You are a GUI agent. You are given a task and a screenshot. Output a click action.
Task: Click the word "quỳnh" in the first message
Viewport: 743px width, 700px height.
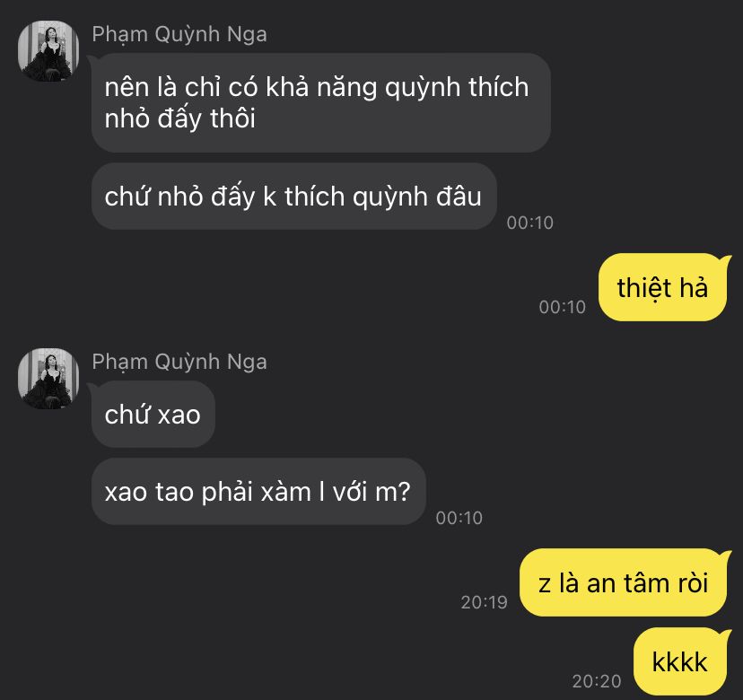[423, 88]
